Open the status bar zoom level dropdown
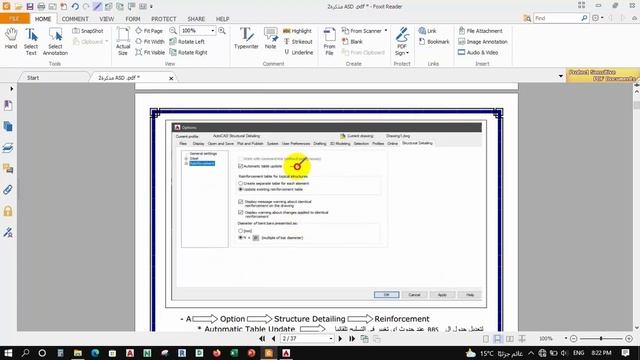This screenshot has width=640, height=360. 566,339
